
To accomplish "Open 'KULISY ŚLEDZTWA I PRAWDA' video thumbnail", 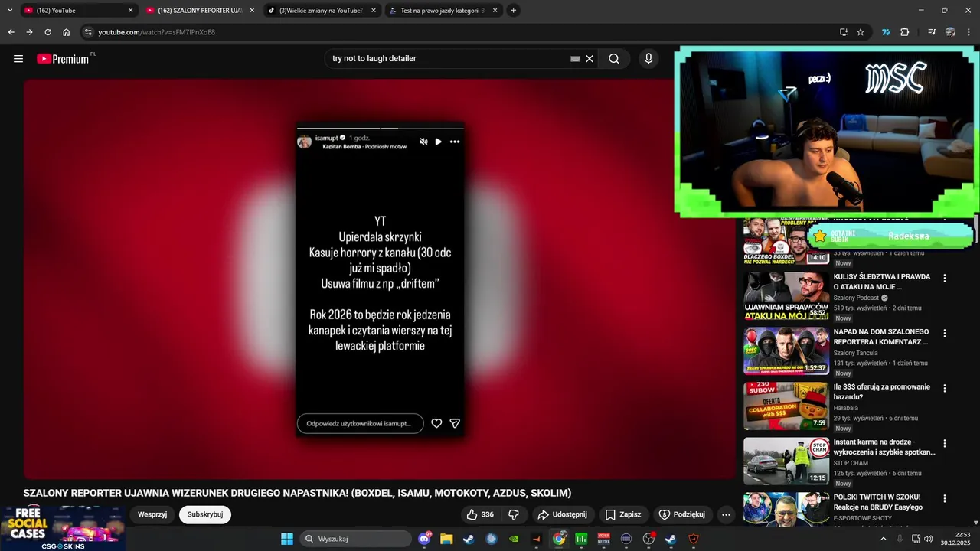I will [786, 296].
